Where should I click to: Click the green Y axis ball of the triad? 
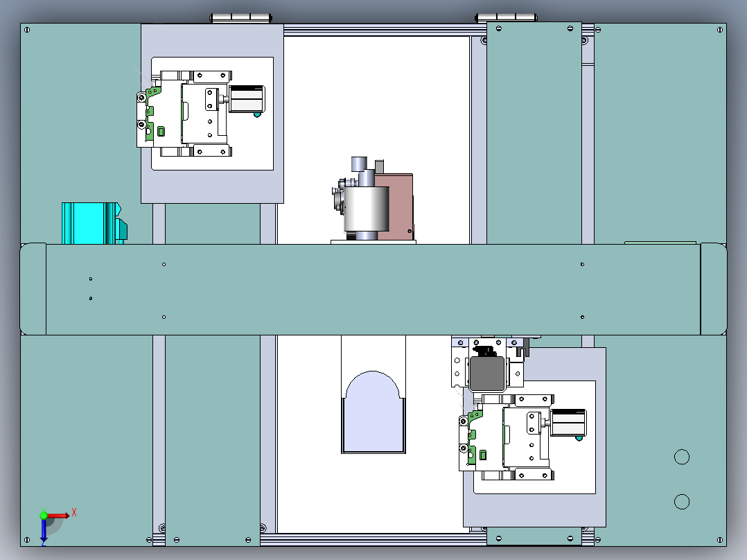(x=44, y=515)
